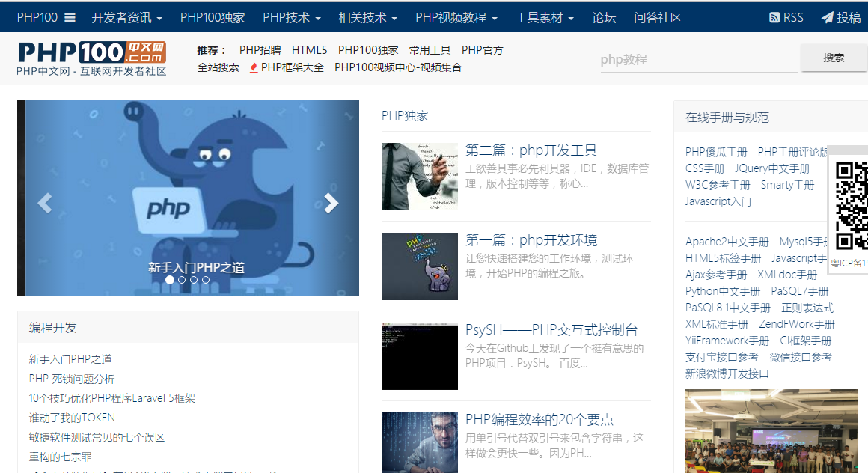The image size is (868, 473).
Task: Click the carousel caption 新手入门PHP之道
Action: coord(197,268)
